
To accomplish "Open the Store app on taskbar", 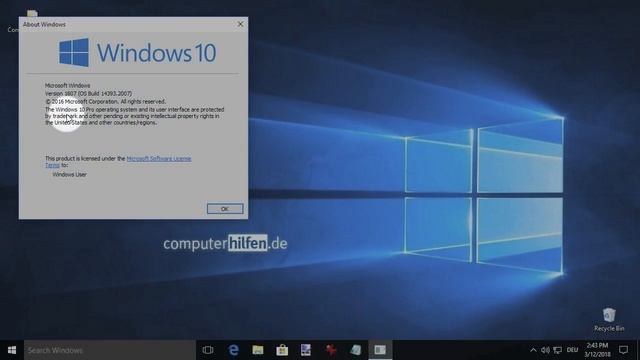I will (x=282, y=350).
